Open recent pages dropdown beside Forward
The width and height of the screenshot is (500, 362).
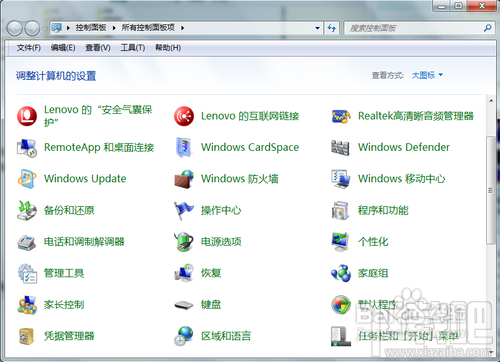point(45,28)
